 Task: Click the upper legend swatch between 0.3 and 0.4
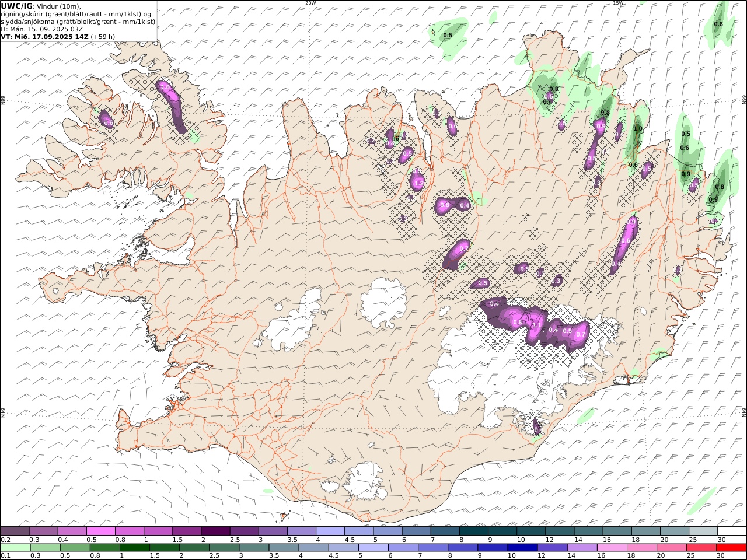pos(44,531)
